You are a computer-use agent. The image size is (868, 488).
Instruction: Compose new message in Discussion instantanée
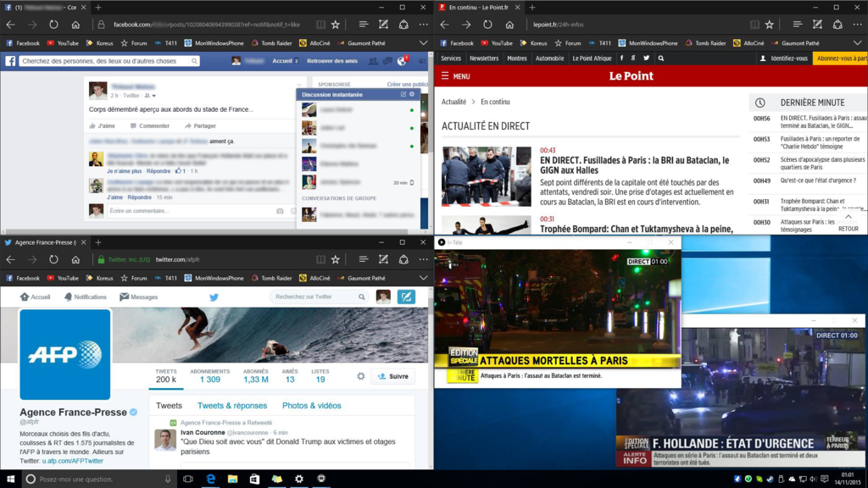click(403, 95)
